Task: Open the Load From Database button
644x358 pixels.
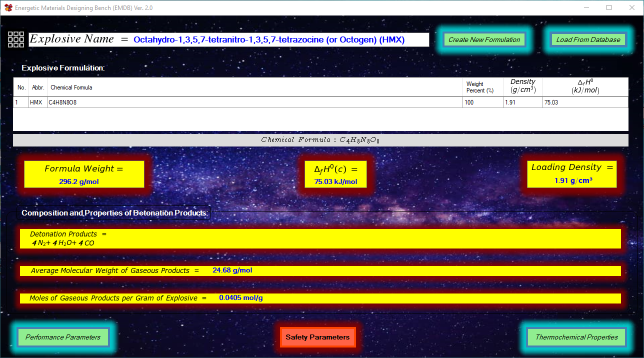Action: pyautogui.click(x=588, y=39)
